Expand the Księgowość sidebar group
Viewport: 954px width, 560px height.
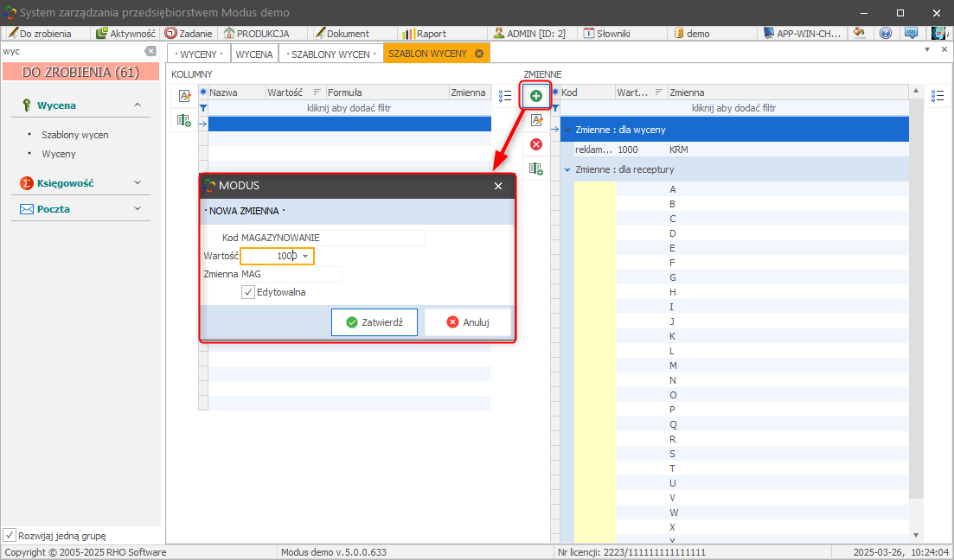pos(138,183)
